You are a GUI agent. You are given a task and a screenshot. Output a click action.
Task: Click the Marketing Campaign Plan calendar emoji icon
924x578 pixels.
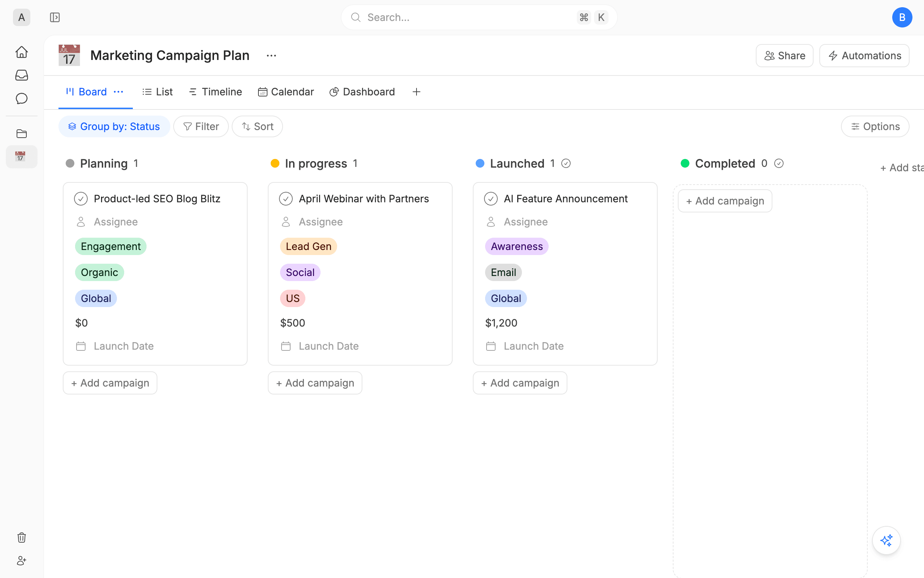[69, 55]
